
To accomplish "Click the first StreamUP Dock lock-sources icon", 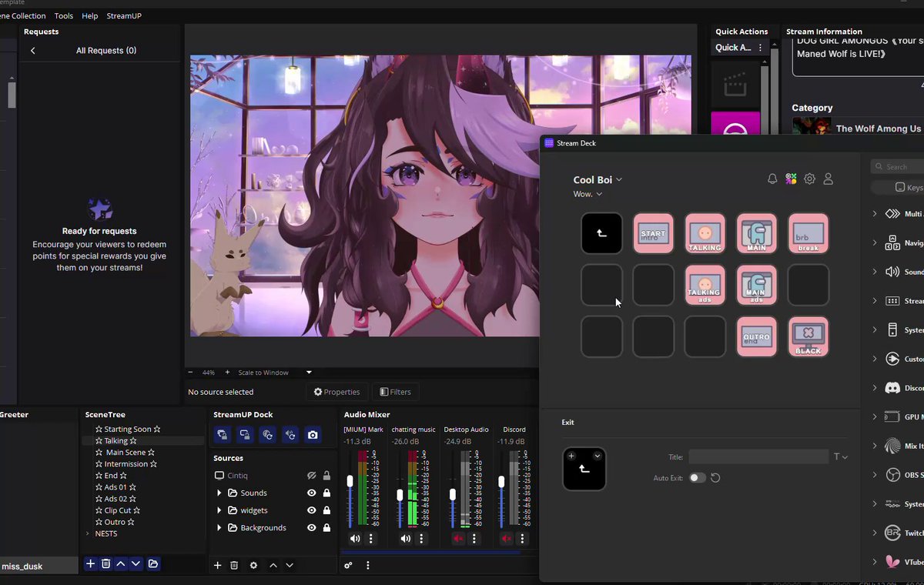I will pos(222,435).
